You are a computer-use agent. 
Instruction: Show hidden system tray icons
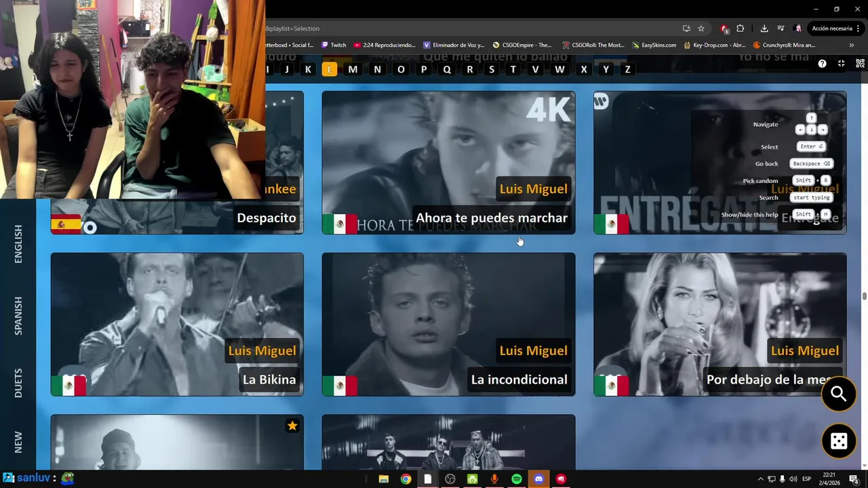pos(760,479)
